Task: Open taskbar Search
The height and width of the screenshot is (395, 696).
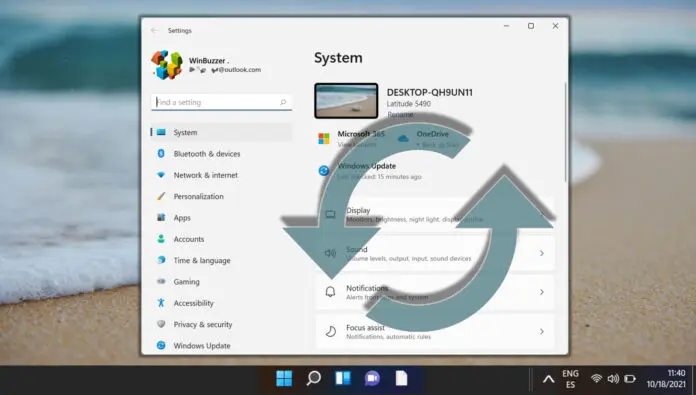Action: (x=313, y=378)
